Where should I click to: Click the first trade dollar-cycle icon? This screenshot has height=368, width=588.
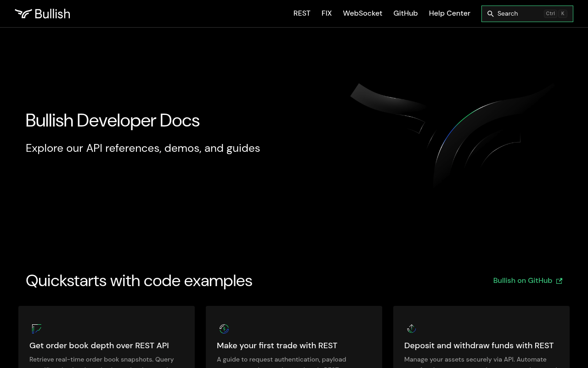click(224, 329)
